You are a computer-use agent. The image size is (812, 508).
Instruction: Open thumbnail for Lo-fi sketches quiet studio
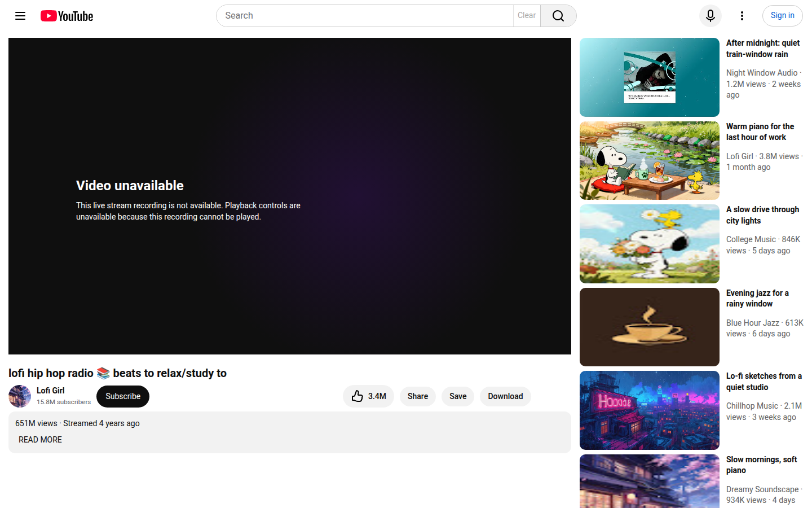click(650, 410)
